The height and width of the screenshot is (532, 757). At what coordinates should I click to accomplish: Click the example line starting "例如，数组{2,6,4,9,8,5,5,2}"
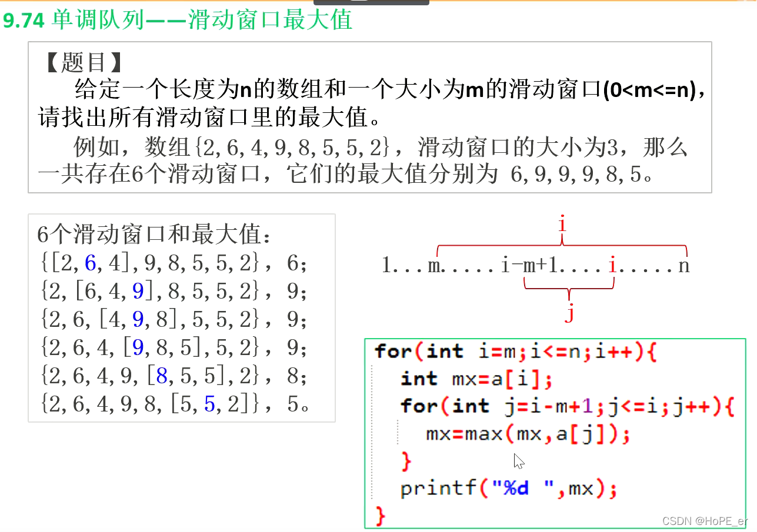[x=381, y=148]
